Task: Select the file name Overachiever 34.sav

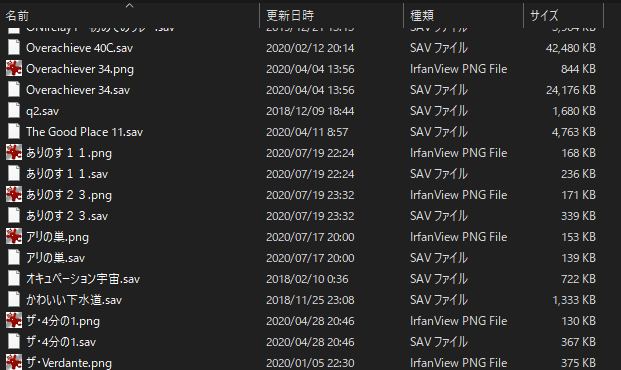Action: tap(78, 90)
